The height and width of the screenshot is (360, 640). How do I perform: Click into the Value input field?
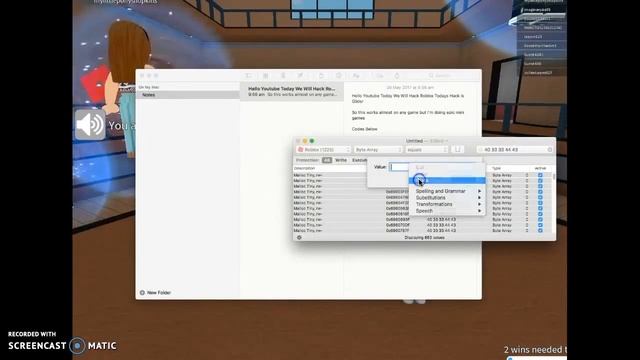pyautogui.click(x=399, y=167)
